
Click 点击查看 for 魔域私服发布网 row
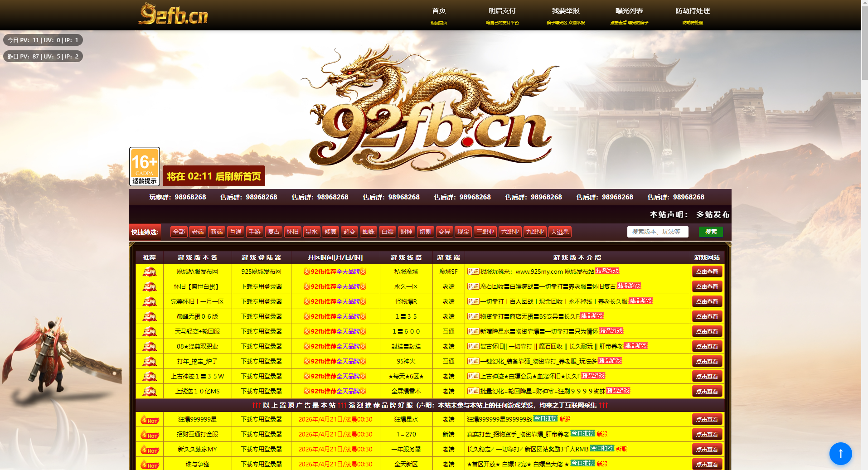707,272
